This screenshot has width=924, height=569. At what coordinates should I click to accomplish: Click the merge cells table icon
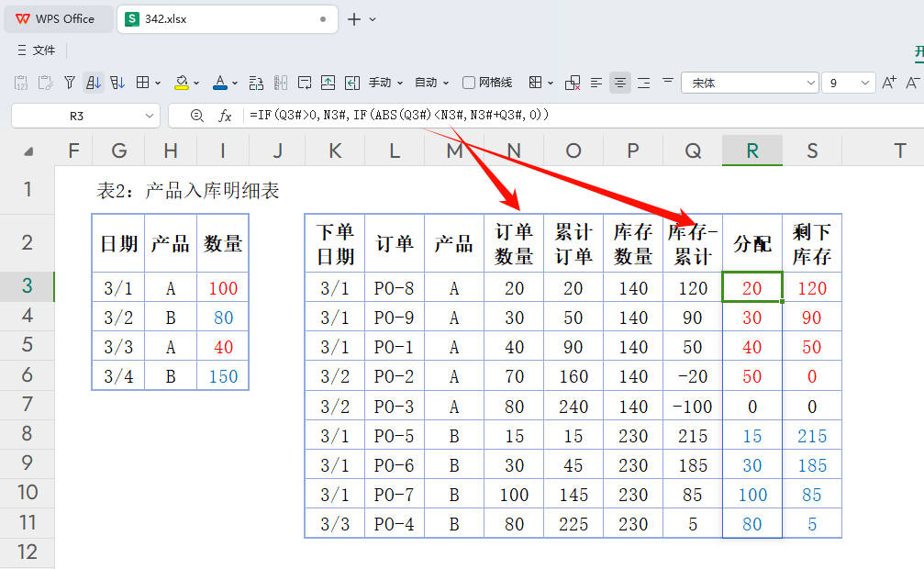pos(535,83)
